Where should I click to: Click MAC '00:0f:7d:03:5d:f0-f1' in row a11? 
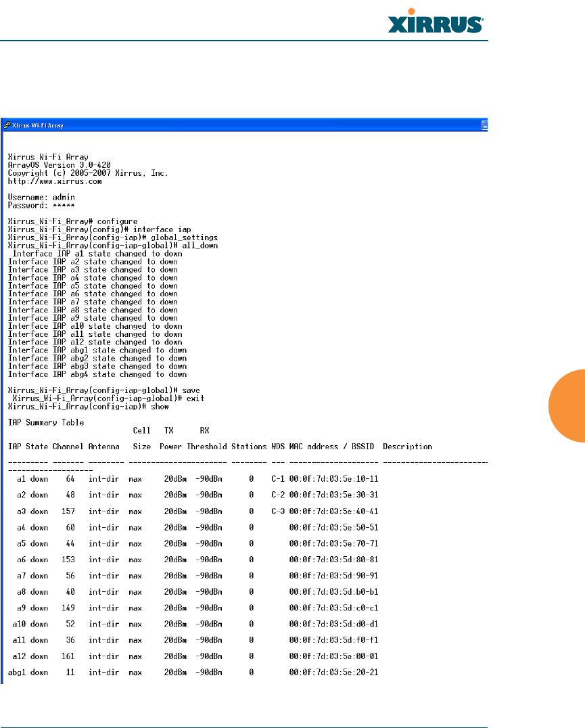coord(334,640)
